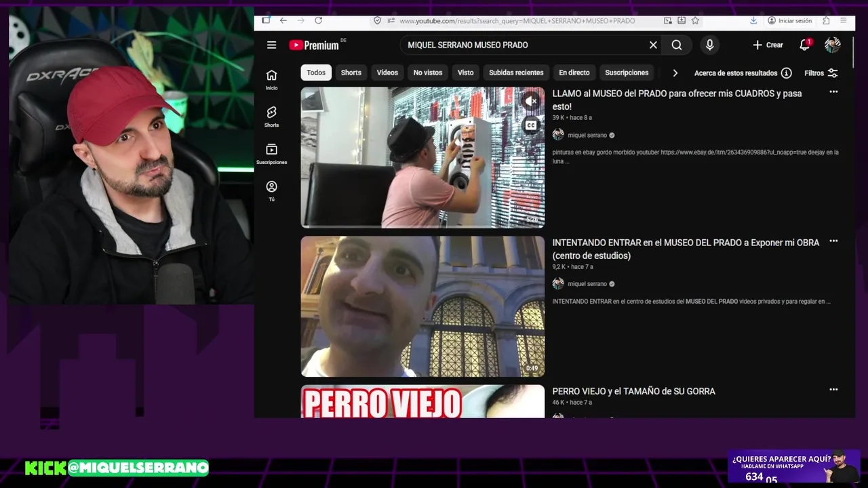Open Suscripciones in the left sidebar
This screenshot has width=868, height=488.
(271, 155)
